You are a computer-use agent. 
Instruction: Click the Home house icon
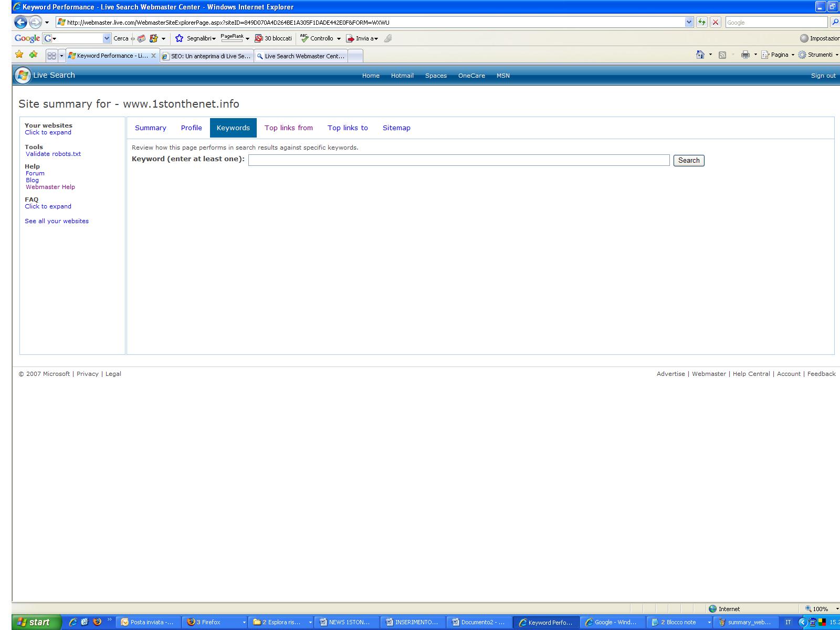700,55
